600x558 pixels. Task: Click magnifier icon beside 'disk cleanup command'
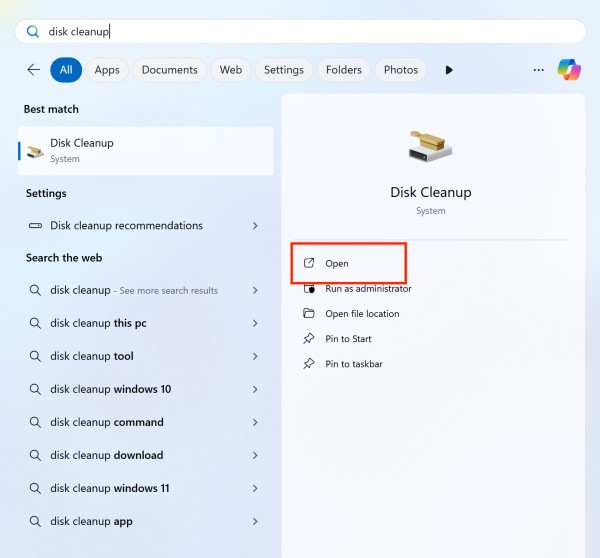35,422
